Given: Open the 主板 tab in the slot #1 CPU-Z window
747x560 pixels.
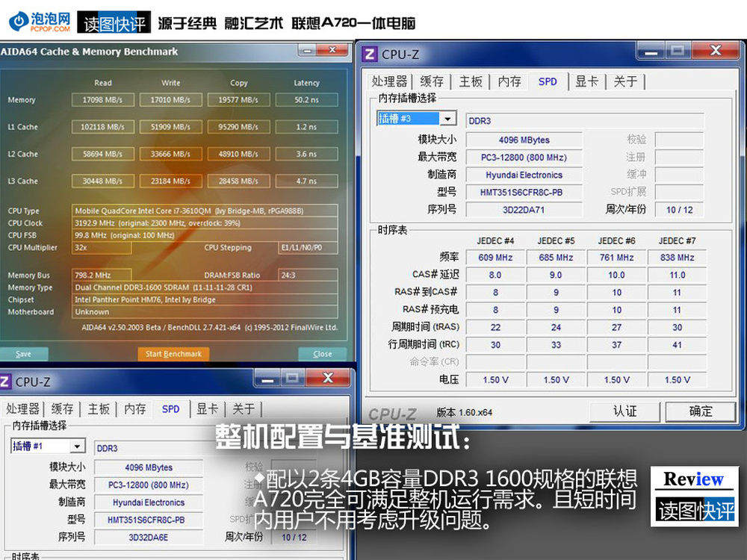Looking at the screenshot, I should click(x=99, y=409).
